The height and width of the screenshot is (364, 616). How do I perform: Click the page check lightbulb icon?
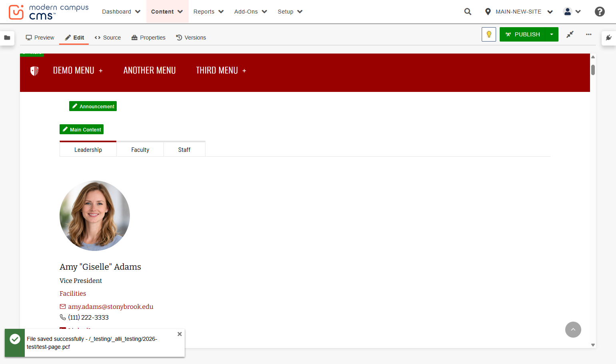(x=489, y=34)
